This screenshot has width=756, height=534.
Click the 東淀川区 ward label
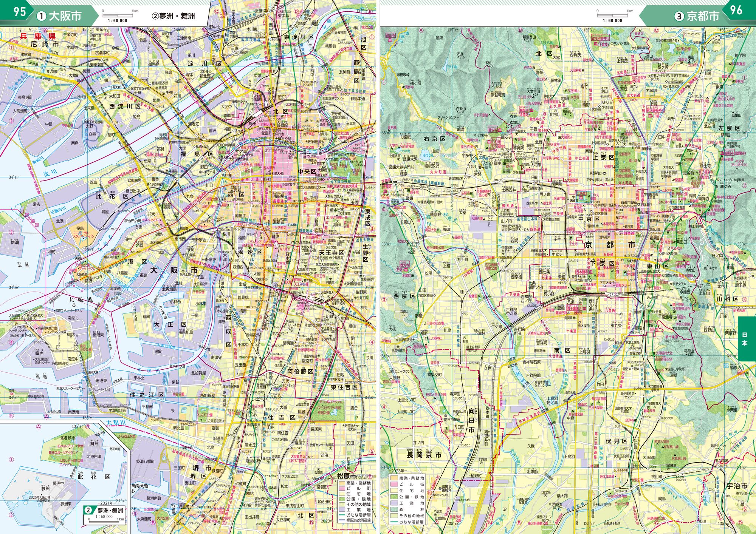pos(299,37)
